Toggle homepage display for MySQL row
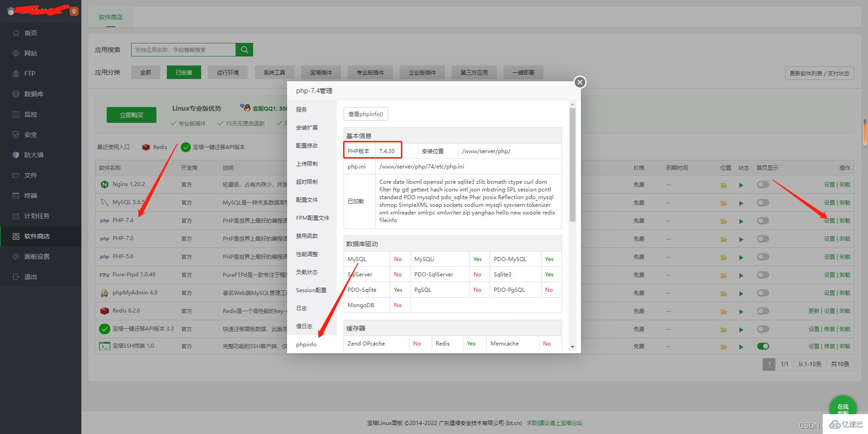The image size is (868, 434). point(763,202)
